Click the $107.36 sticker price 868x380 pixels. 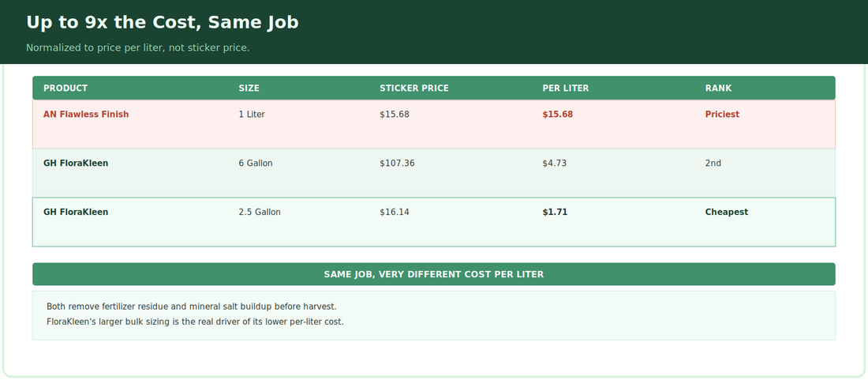[x=398, y=163]
